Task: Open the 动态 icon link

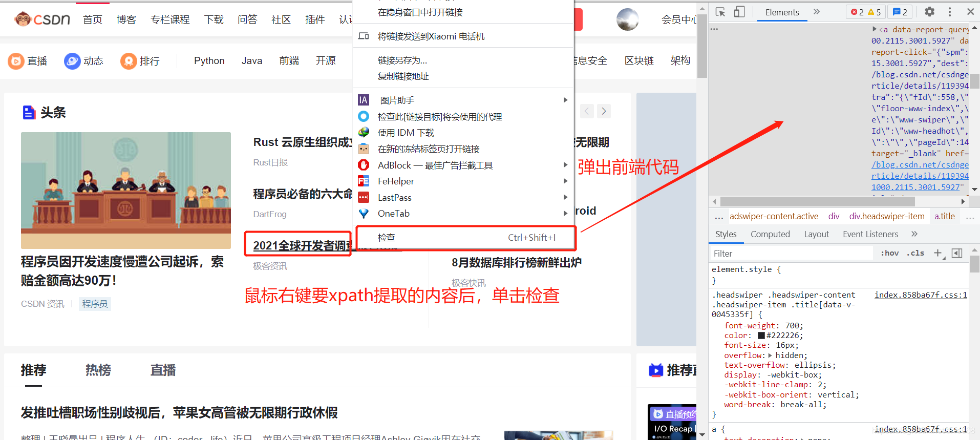Action: click(x=84, y=61)
